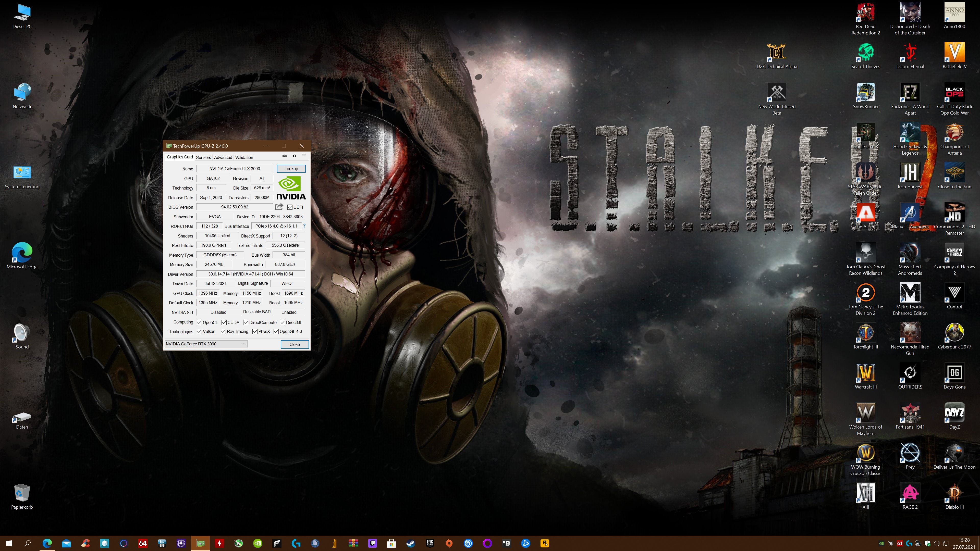Viewport: 980px width, 551px height.
Task: Click the Device ID value 10DE 2204
Action: [x=281, y=216]
